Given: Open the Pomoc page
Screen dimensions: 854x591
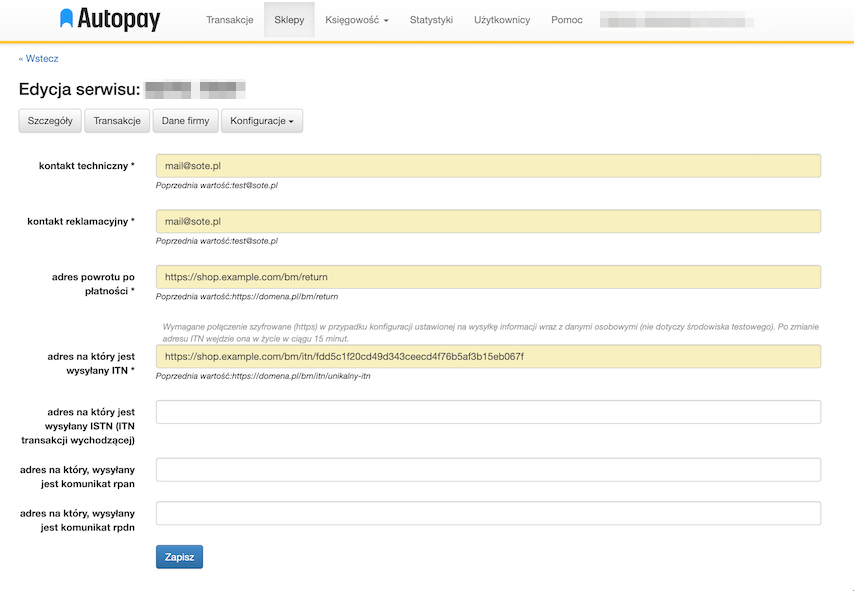Looking at the screenshot, I should click(x=566, y=19).
